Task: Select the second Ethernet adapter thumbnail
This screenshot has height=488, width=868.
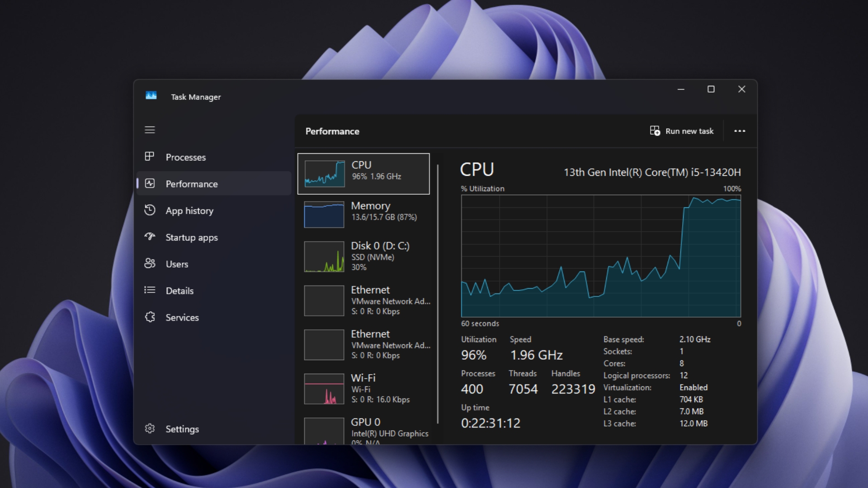Action: pyautogui.click(x=324, y=344)
